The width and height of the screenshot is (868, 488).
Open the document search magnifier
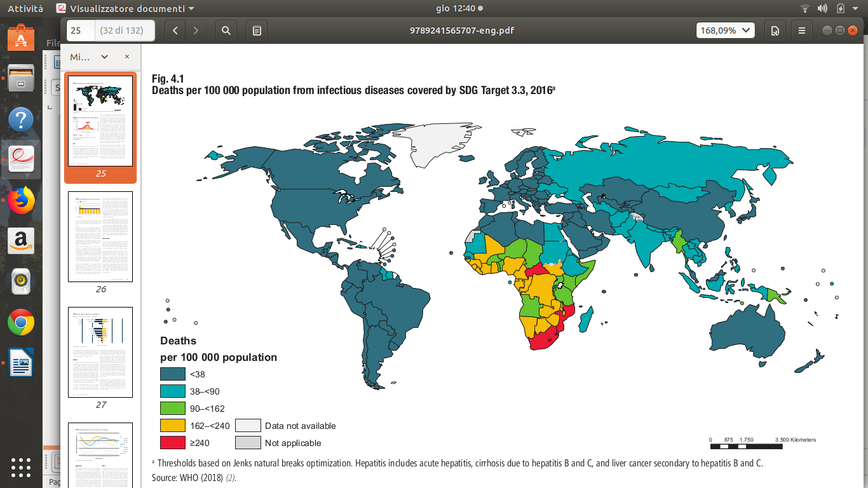pyautogui.click(x=226, y=30)
